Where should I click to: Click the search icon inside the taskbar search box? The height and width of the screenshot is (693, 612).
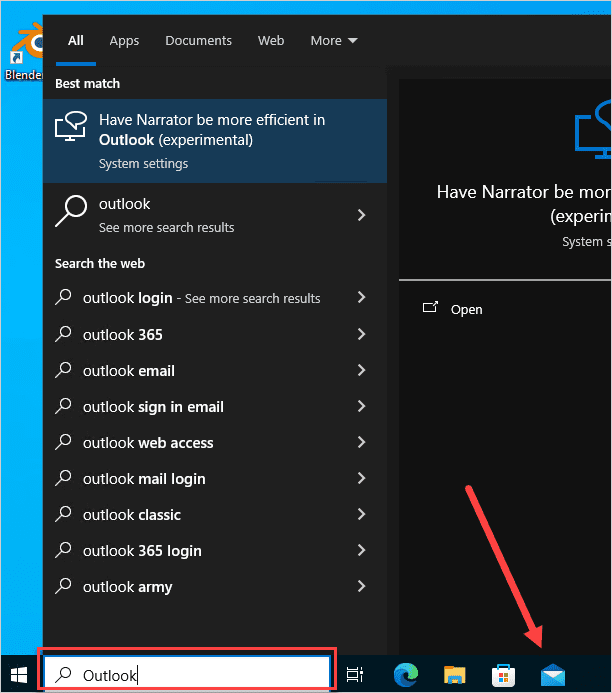[63, 675]
